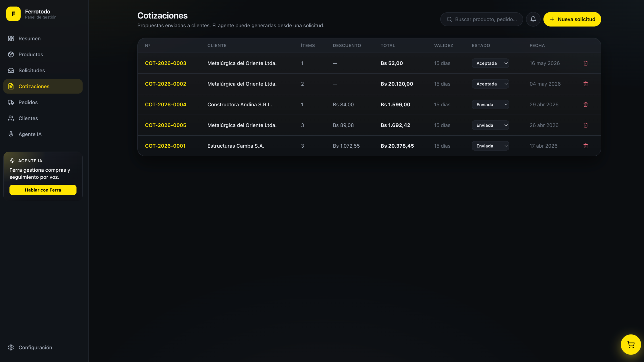The width and height of the screenshot is (644, 362).
Task: Open quotation link COT-2026-0003
Action: tap(165, 63)
